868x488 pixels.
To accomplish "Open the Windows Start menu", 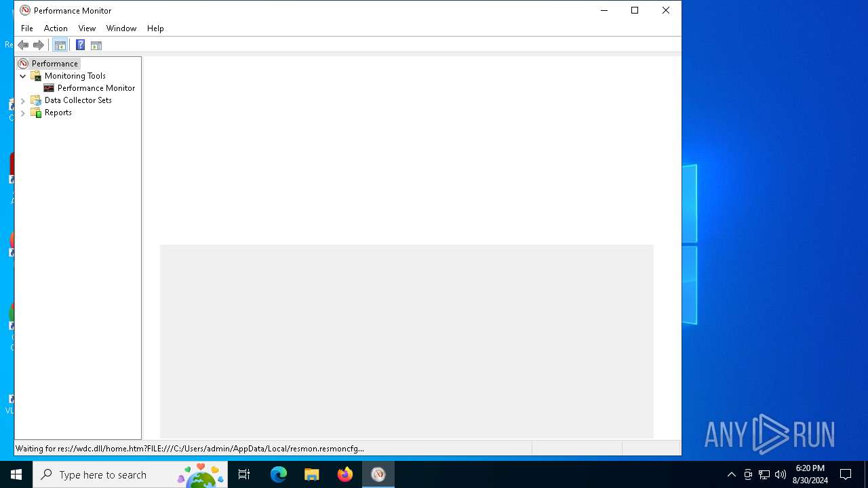I will tap(16, 474).
